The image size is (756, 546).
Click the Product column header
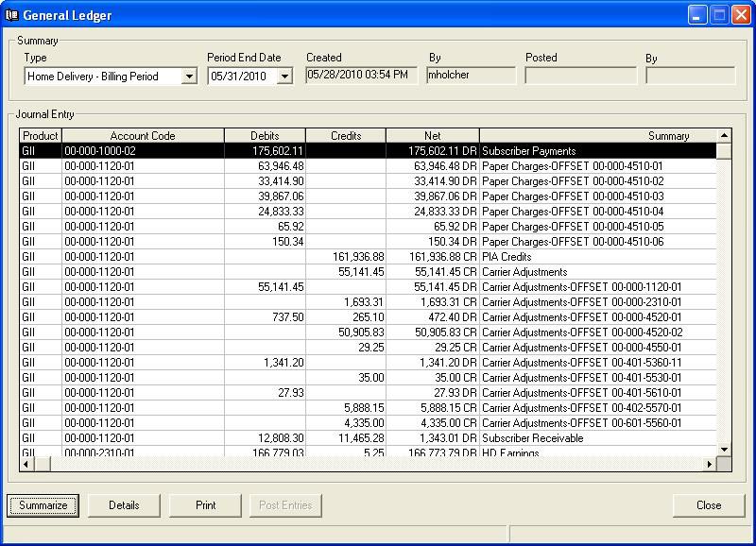point(41,136)
